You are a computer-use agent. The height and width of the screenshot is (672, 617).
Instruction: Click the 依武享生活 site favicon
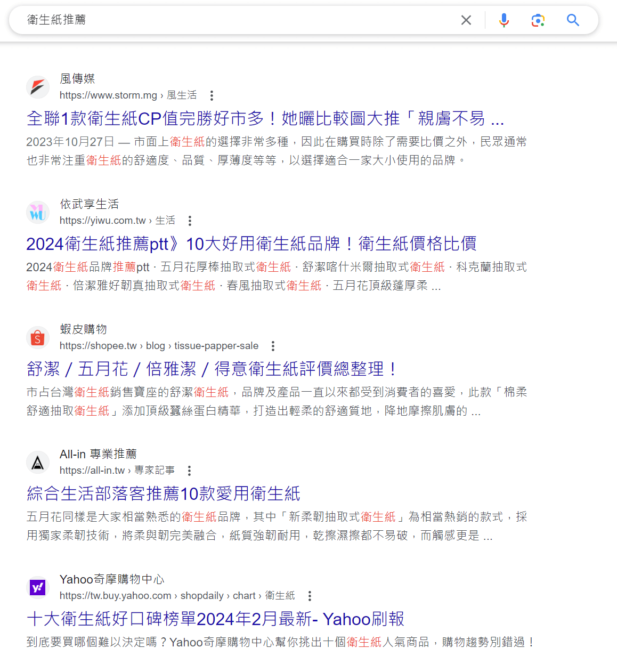pyautogui.click(x=38, y=213)
